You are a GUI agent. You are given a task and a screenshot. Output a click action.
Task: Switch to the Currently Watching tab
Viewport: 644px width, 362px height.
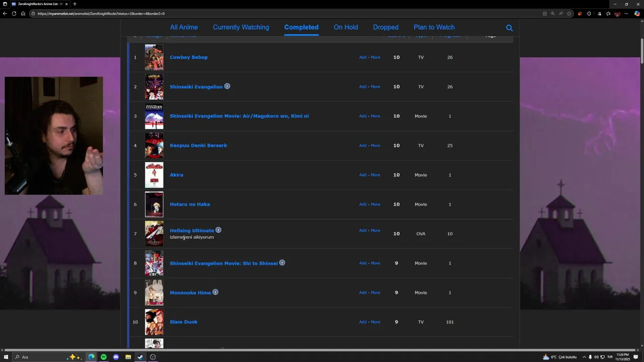click(x=241, y=27)
